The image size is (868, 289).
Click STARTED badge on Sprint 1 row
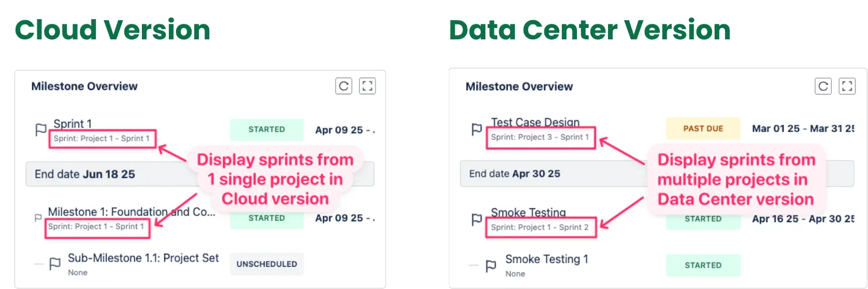[266, 129]
